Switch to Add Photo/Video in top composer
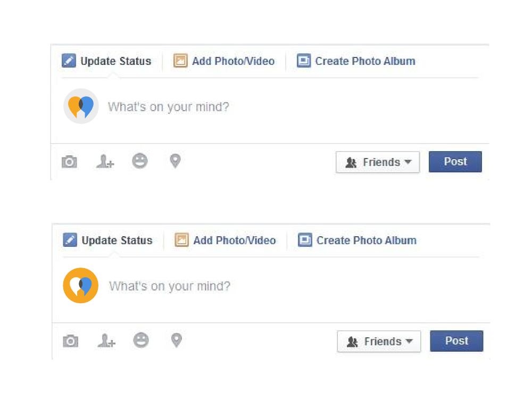The height and width of the screenshot is (399, 532). 224,61
